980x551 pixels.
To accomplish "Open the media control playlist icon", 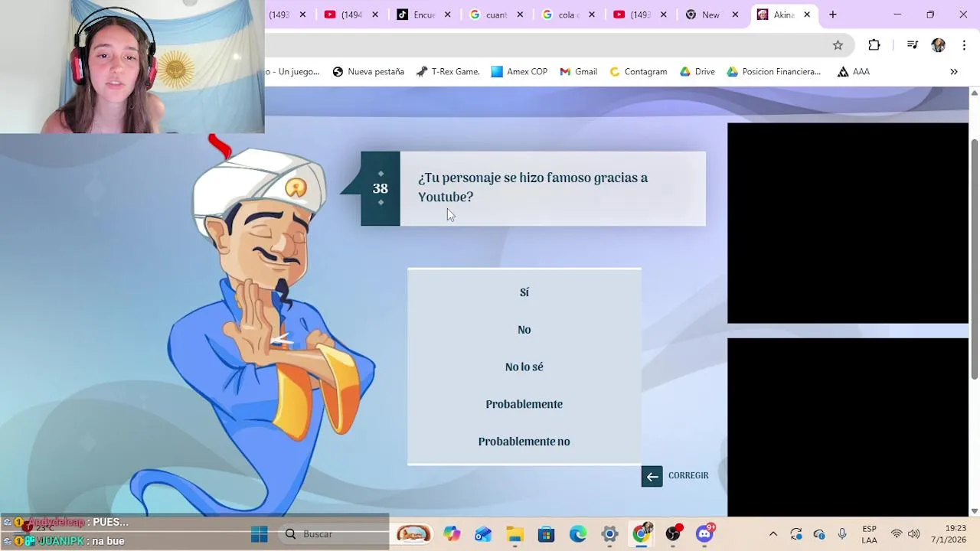I will click(x=912, y=45).
